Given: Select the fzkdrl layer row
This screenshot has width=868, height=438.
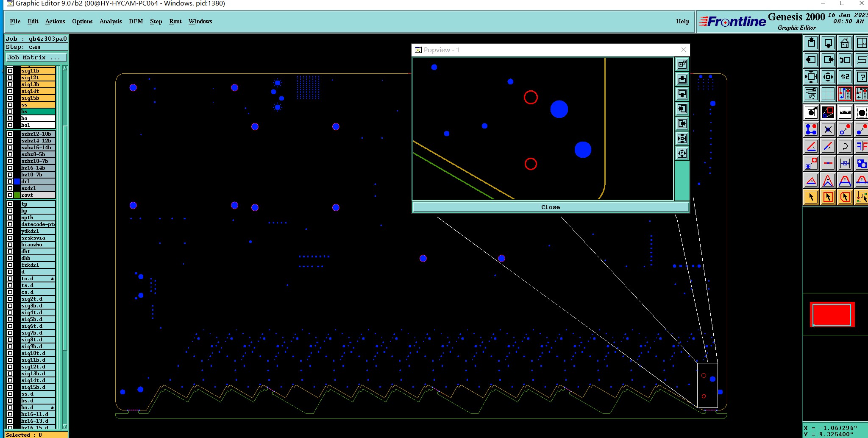Looking at the screenshot, I should (38, 265).
